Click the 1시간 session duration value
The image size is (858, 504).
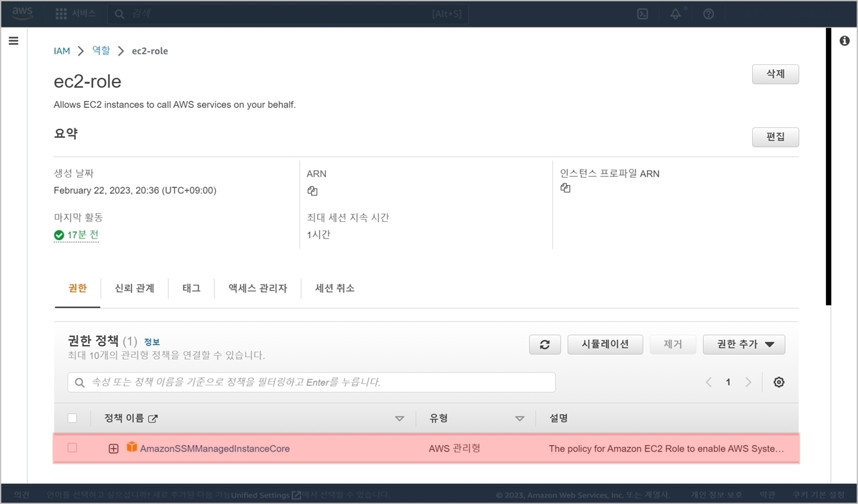(x=318, y=235)
